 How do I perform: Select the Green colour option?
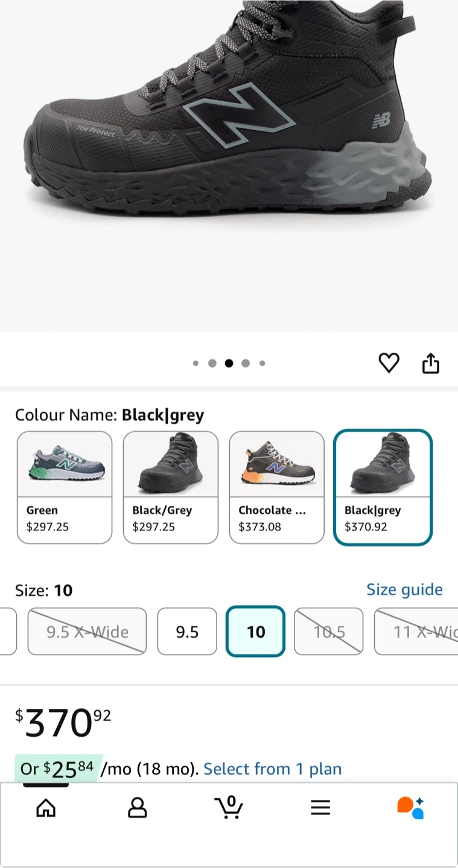point(65,487)
